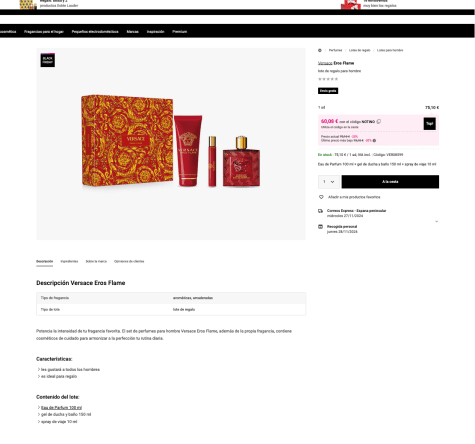Open the Marcas menu

(132, 32)
